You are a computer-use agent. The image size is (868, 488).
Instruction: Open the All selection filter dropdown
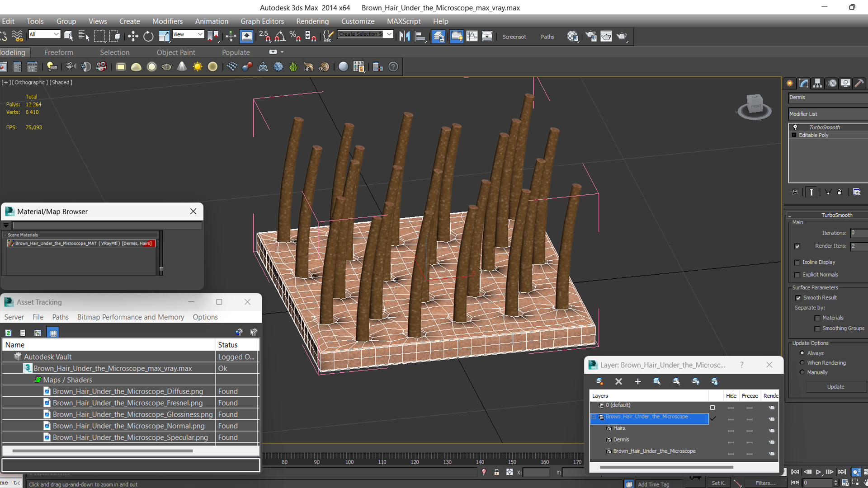pos(44,34)
